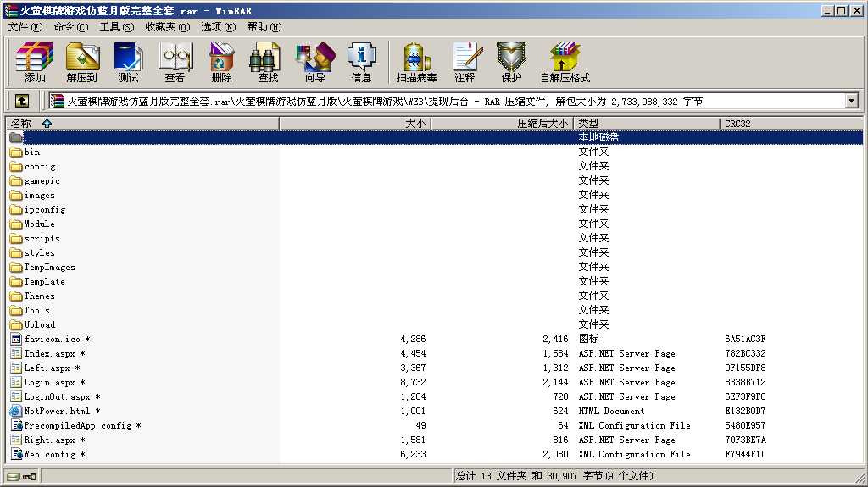This screenshot has width=868, height=487.
Task: Sort by Packed Size (压缩后大小) column header
Action: tap(502, 124)
